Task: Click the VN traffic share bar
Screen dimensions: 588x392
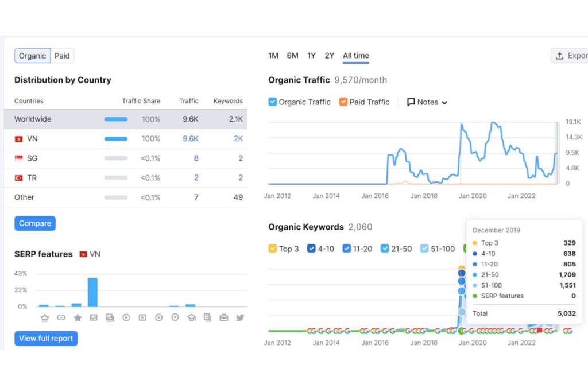Action: tap(116, 139)
